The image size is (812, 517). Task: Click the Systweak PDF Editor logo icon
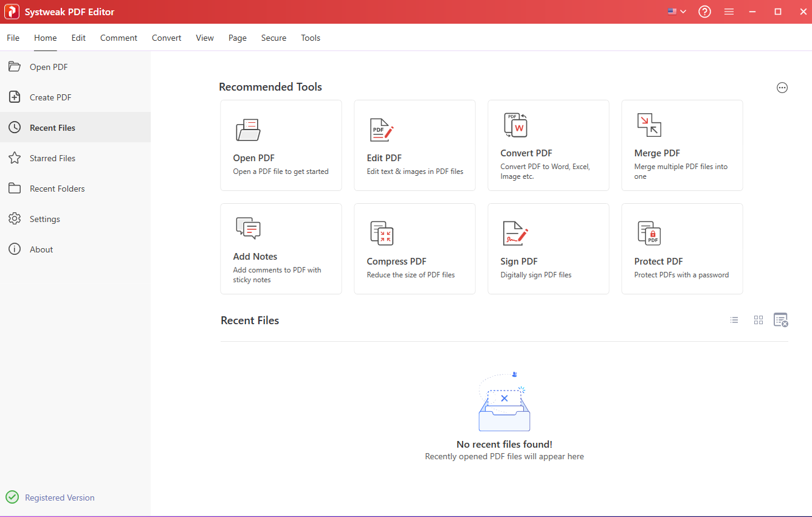coord(12,12)
